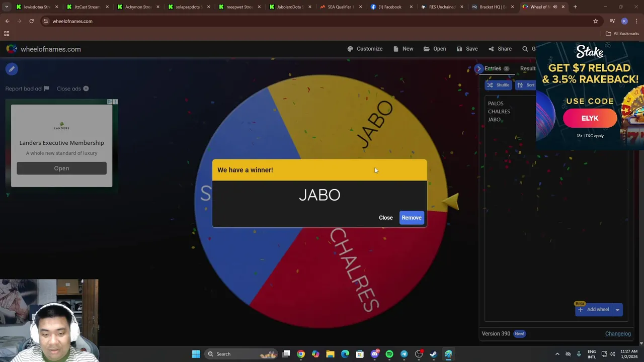Click the site info icon in address bar
The image size is (644, 362).
coord(46,21)
